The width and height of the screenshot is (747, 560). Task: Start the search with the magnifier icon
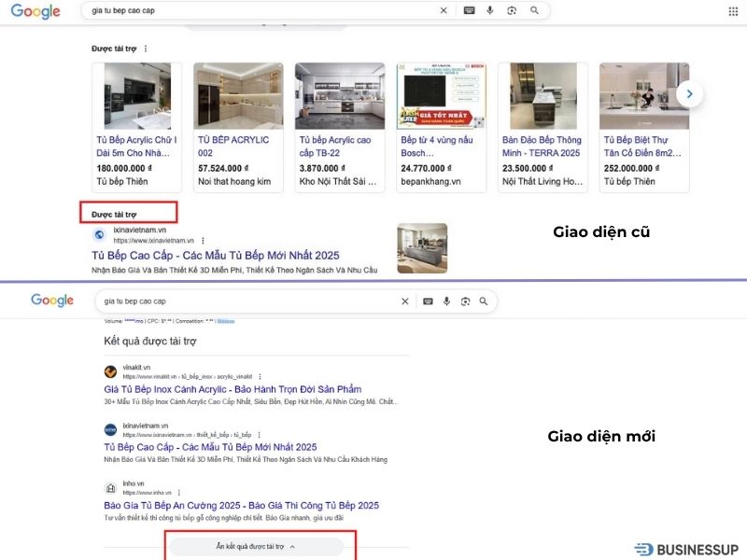click(x=534, y=10)
